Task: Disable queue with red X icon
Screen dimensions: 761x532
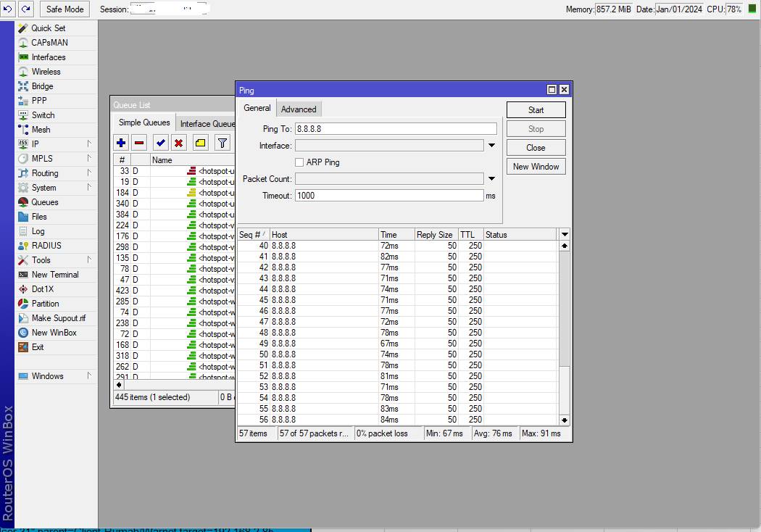Action: point(178,143)
